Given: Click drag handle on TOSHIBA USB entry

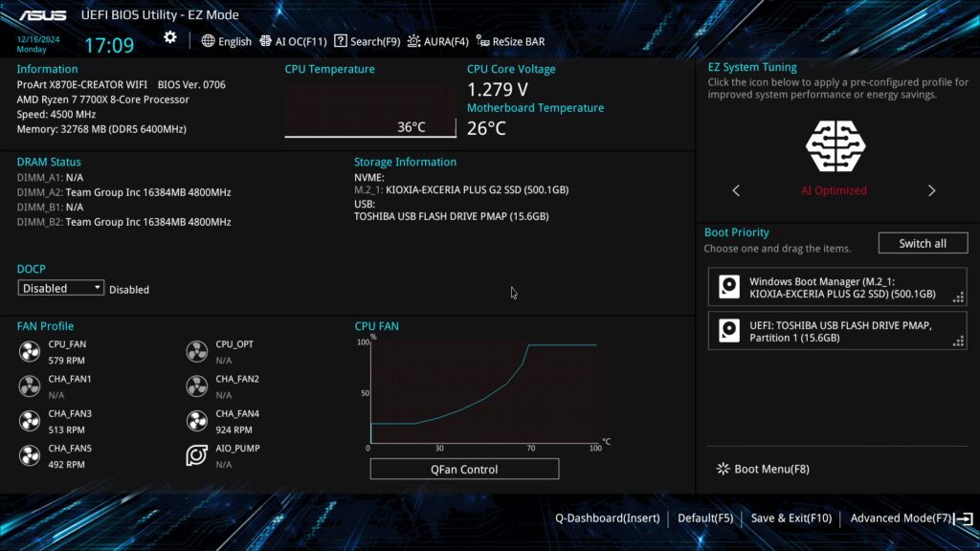Looking at the screenshot, I should coord(957,342).
